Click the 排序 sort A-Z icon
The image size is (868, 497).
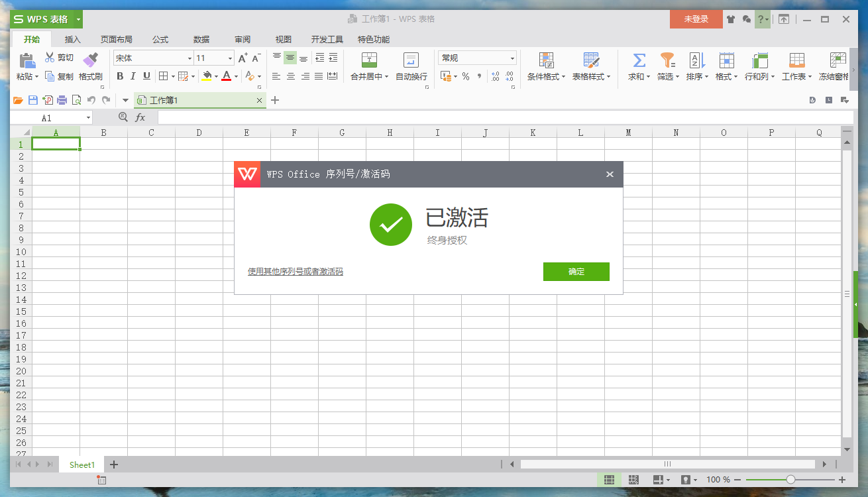click(x=697, y=60)
